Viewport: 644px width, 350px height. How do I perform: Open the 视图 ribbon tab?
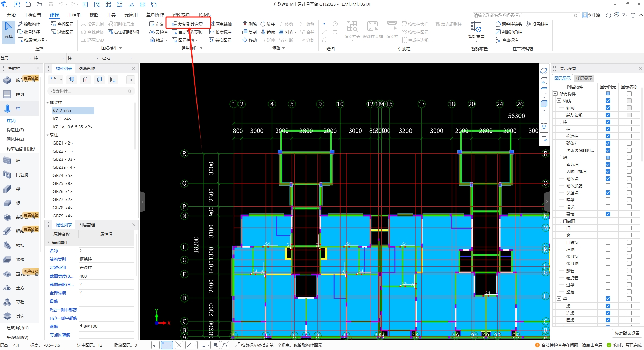click(94, 15)
